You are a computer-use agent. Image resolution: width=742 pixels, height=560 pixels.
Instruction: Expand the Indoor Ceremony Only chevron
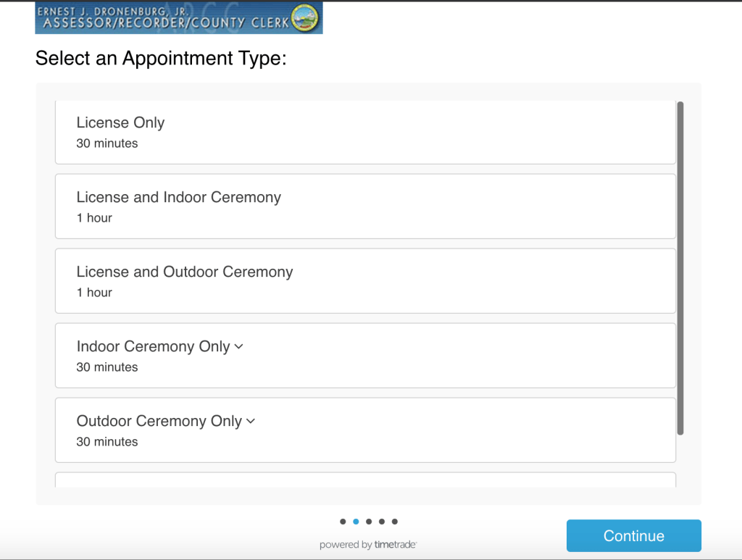[x=239, y=347]
